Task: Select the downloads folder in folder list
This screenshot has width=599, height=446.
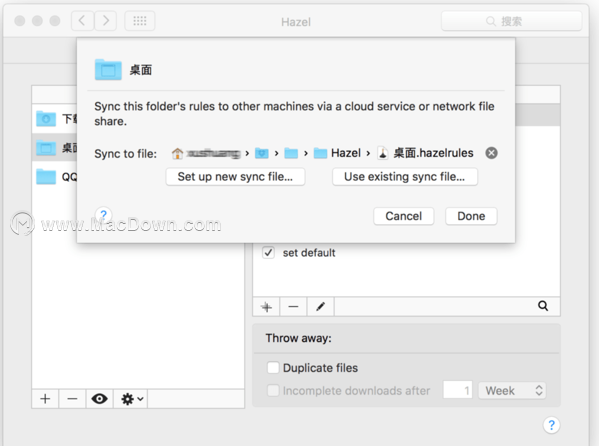Action: (x=55, y=119)
